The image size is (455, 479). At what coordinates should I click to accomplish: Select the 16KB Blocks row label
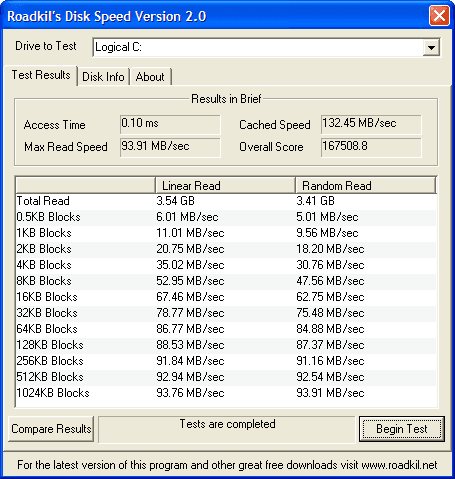coord(47,297)
